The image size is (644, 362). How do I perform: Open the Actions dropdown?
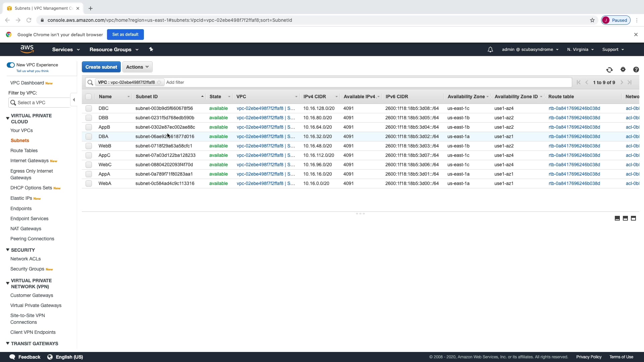point(137,67)
